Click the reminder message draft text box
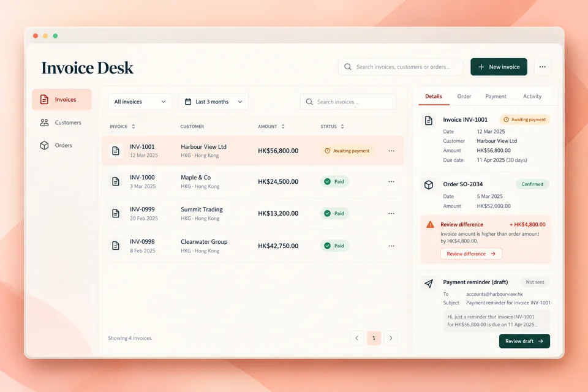 [x=497, y=321]
